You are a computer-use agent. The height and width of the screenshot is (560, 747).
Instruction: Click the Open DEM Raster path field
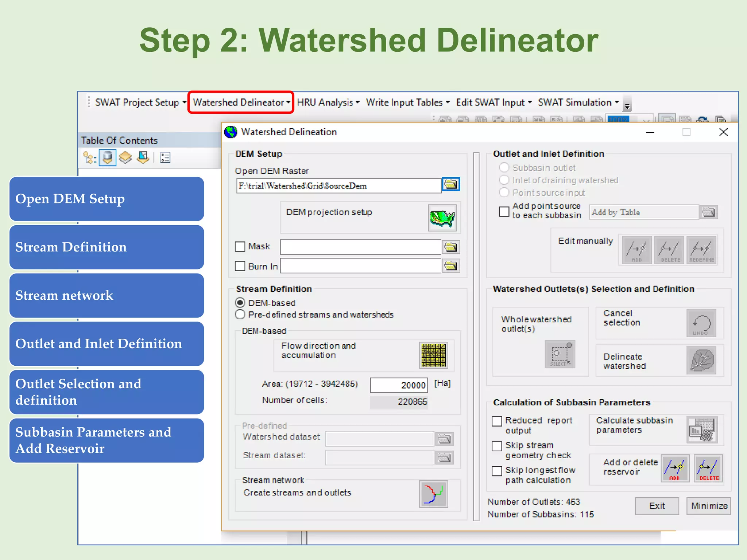tap(339, 186)
